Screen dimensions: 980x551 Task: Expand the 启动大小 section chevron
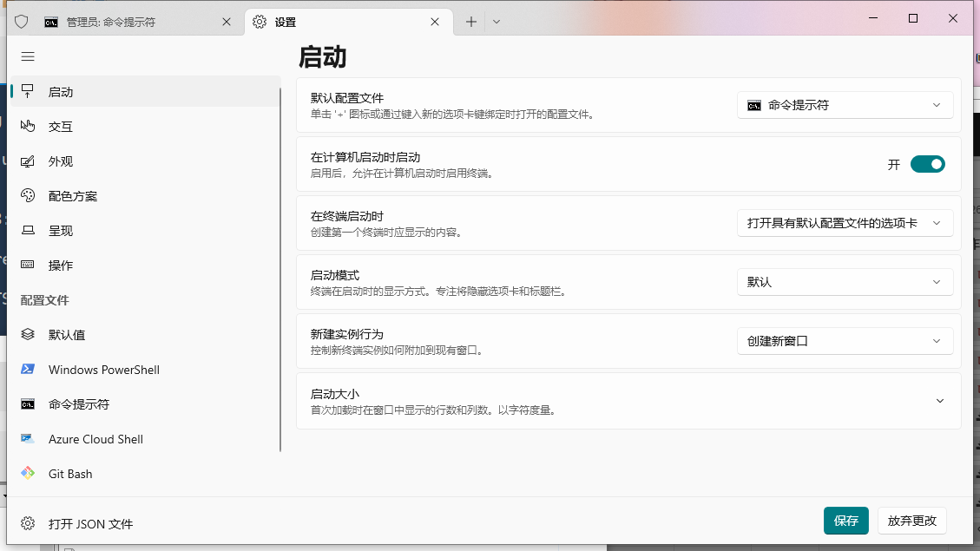pos(939,400)
